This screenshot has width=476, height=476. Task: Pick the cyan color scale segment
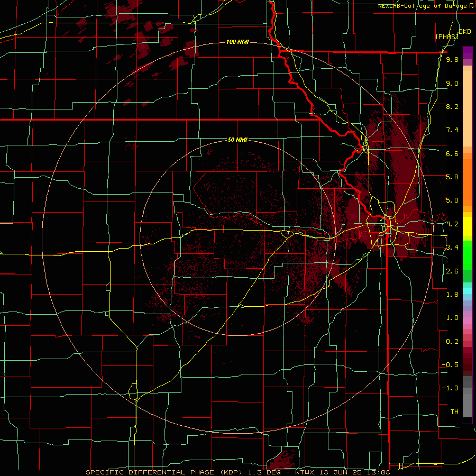[467, 290]
